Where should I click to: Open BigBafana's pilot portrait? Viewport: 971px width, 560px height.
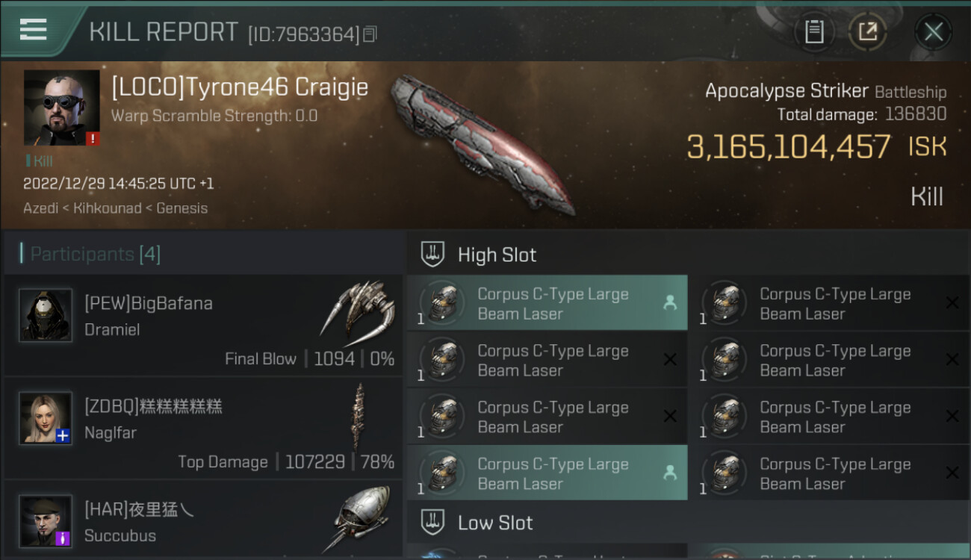(x=46, y=315)
